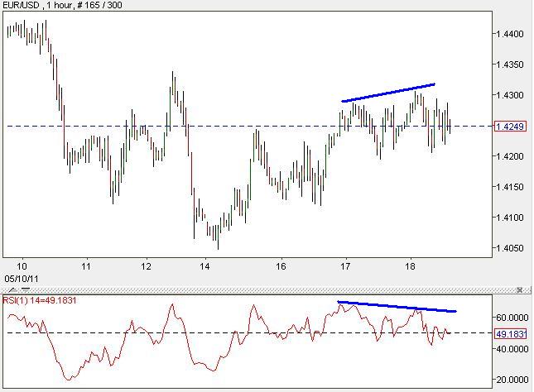Click the 40.0000 RSI axis label
534x392 pixels.
pos(512,349)
